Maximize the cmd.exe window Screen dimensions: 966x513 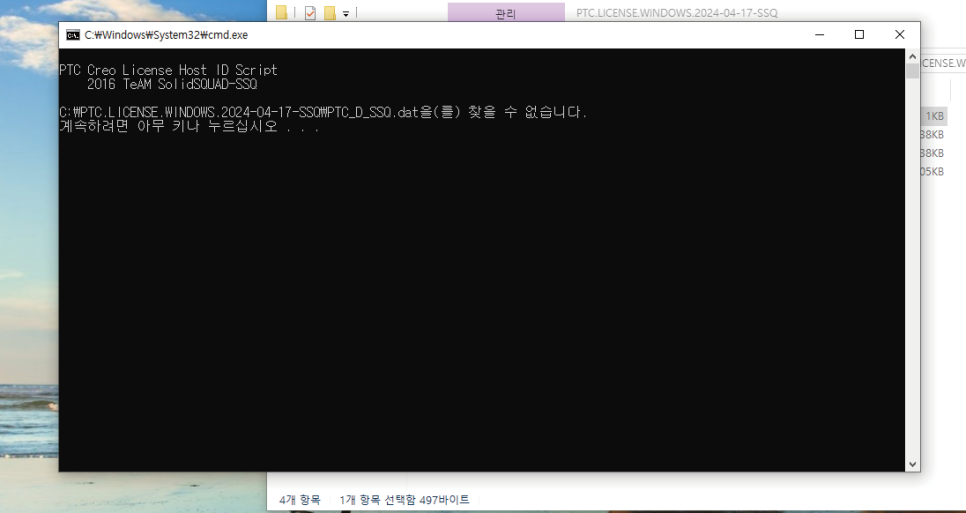(859, 35)
